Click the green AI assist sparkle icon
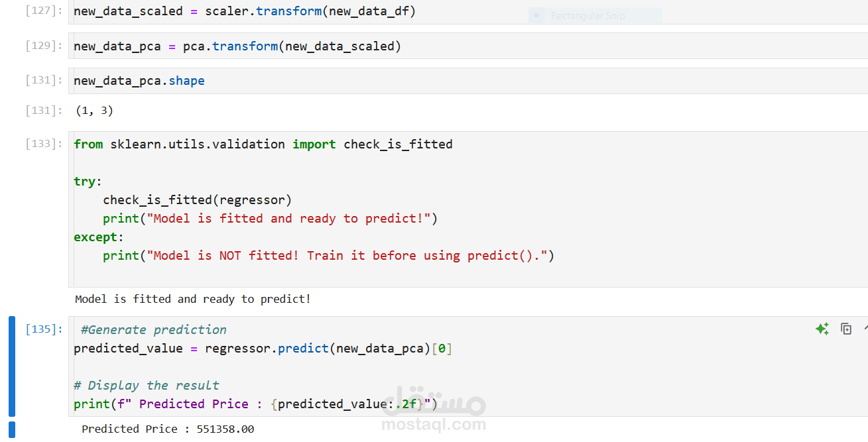868x442 pixels. click(x=822, y=329)
